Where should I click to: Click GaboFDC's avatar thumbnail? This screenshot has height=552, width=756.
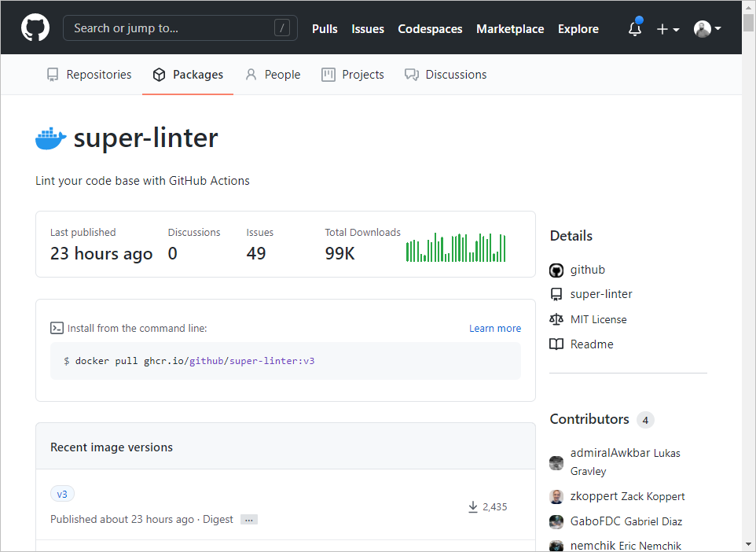[x=556, y=521]
